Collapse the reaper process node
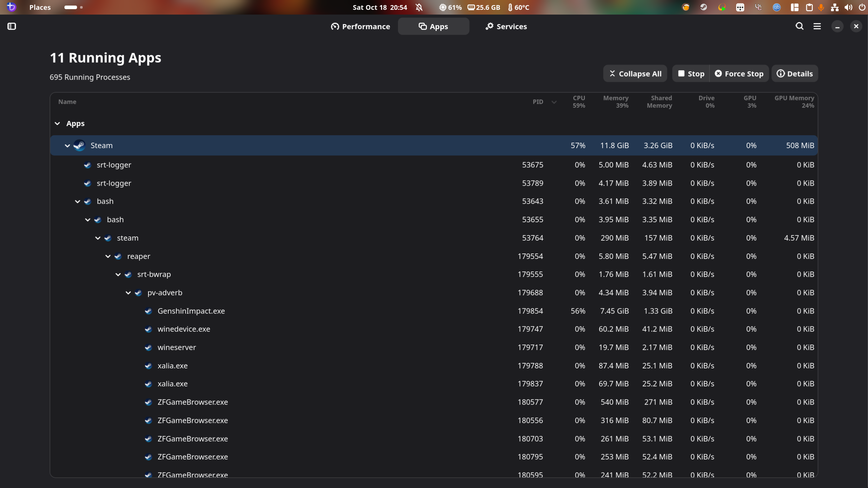 point(108,256)
